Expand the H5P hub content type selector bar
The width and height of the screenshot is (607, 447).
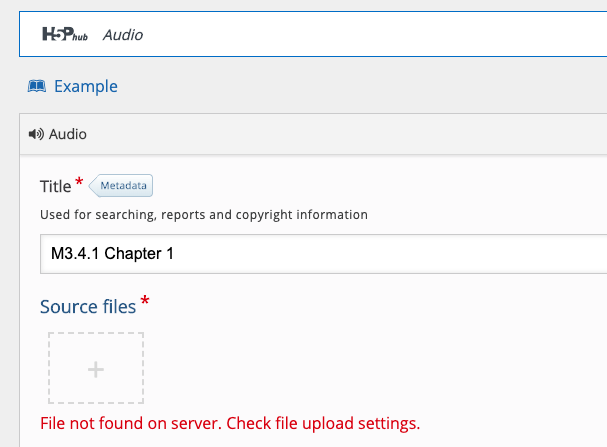coord(313,34)
